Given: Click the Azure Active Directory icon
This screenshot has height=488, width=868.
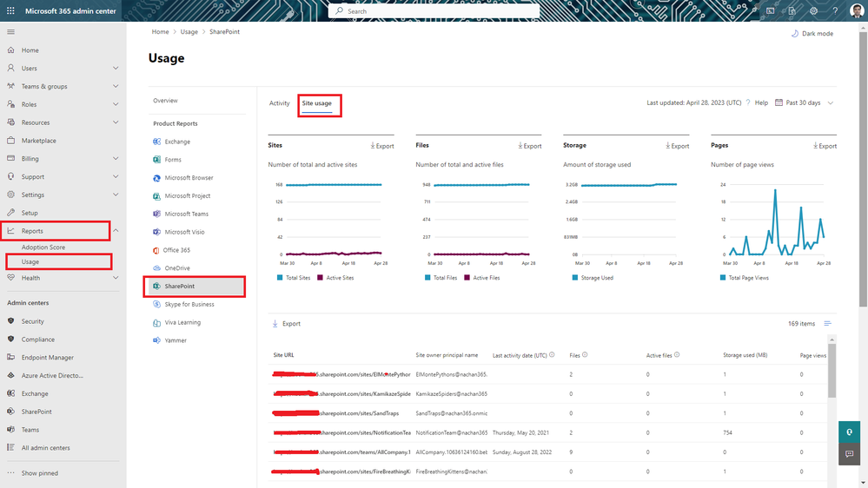Looking at the screenshot, I should 10,375.
